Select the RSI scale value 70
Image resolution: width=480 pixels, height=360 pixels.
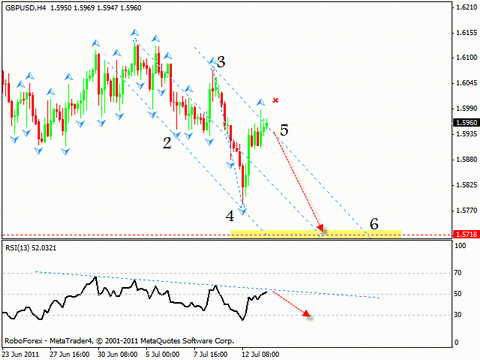click(x=458, y=273)
